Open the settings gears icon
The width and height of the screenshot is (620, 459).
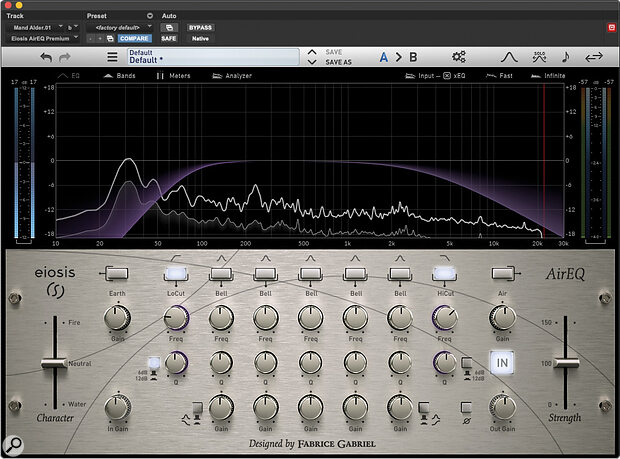click(x=459, y=57)
